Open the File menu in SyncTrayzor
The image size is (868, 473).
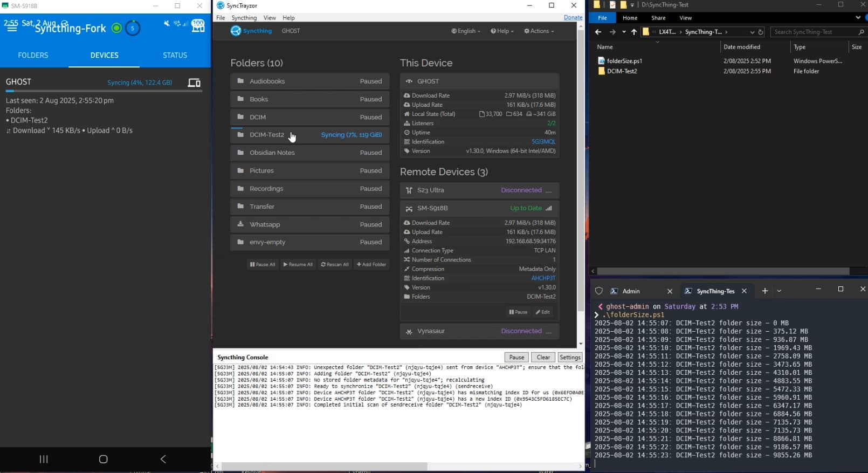point(221,18)
